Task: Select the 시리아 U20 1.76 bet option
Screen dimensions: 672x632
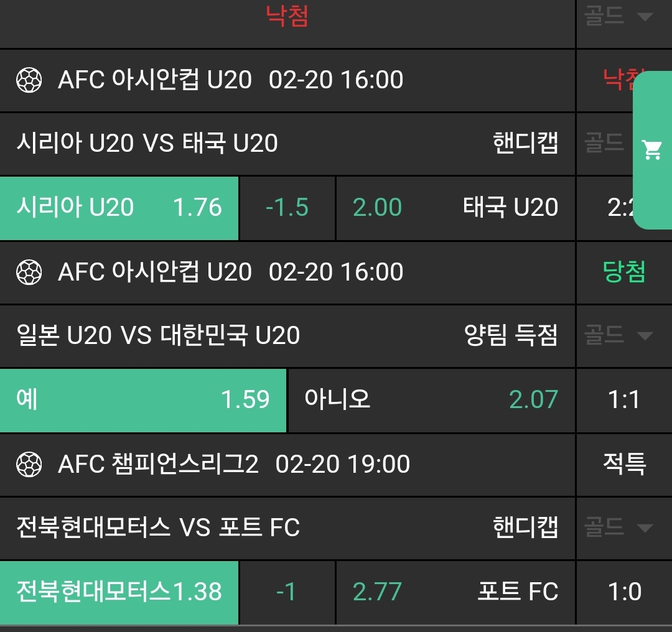Action: coord(119,208)
